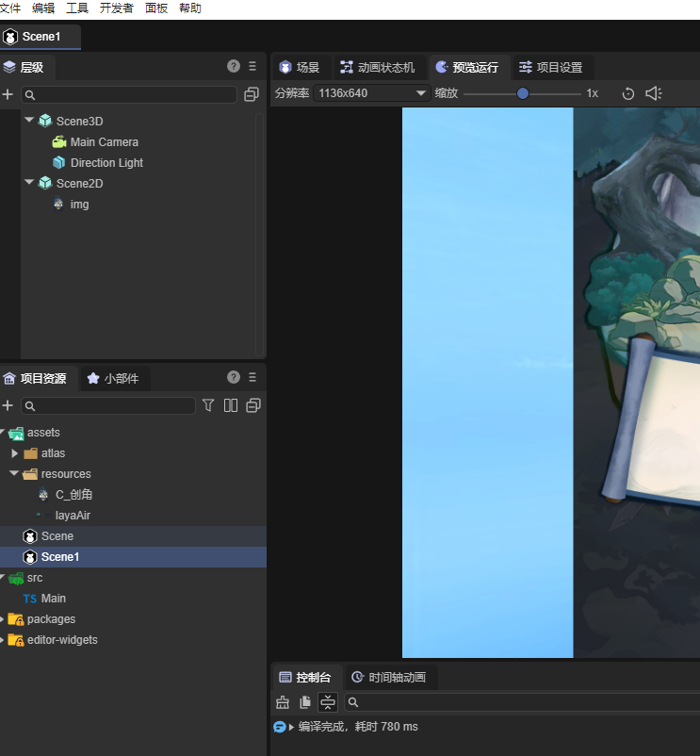
Task: Collapse the Scene3D node
Action: pyautogui.click(x=29, y=121)
